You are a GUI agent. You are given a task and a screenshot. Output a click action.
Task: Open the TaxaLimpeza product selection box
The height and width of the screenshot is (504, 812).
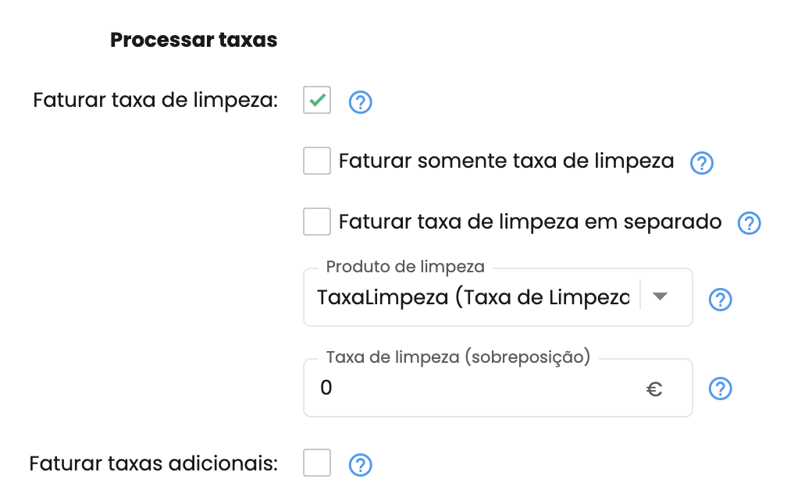pos(497,297)
